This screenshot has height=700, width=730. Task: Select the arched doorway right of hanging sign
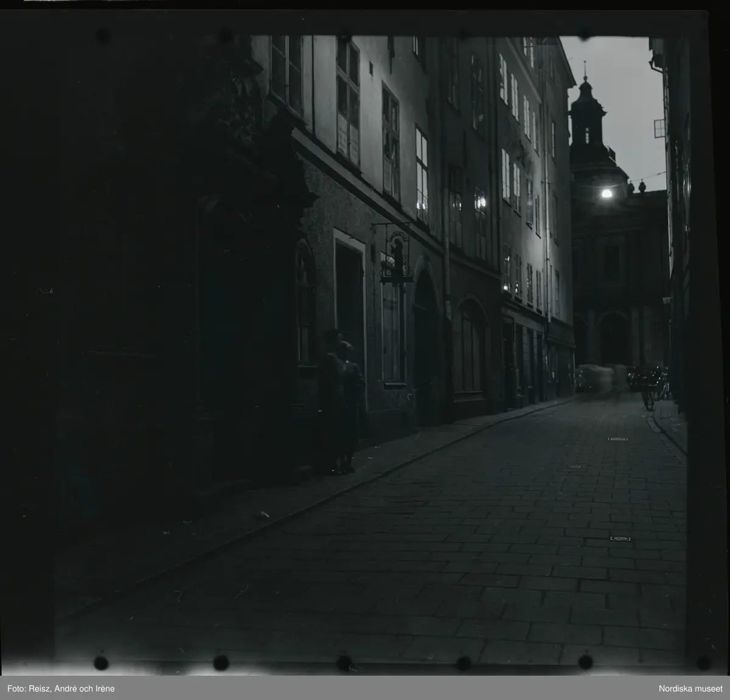tap(426, 353)
